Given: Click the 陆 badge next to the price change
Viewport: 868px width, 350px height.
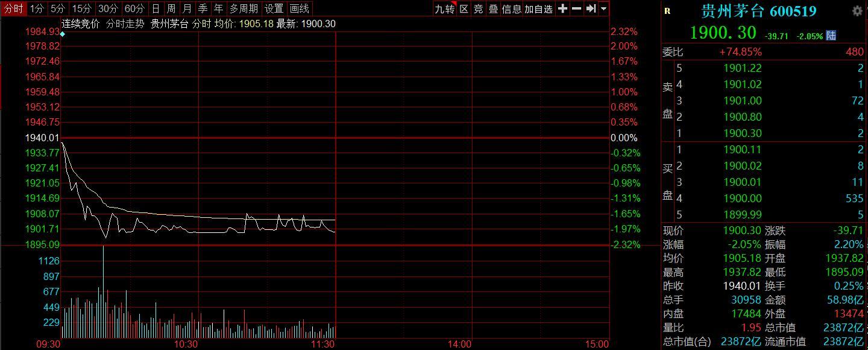Looking at the screenshot, I should 831,36.
